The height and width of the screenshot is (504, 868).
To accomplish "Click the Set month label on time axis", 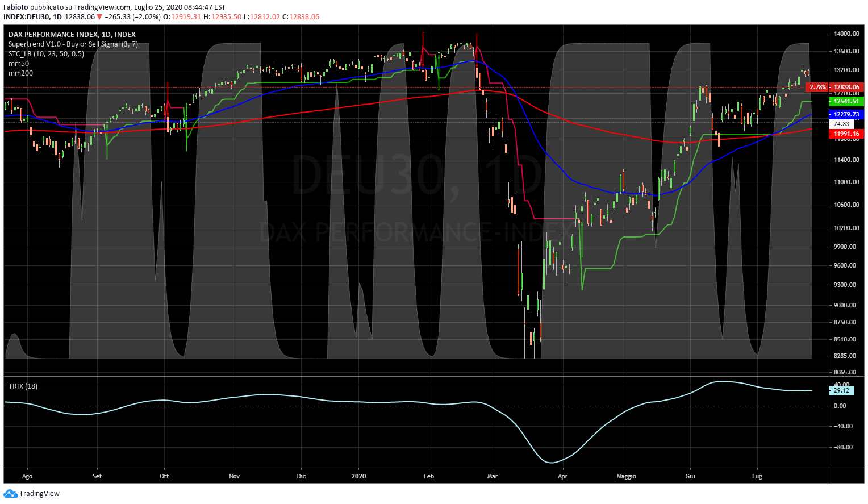I will pyautogui.click(x=97, y=477).
